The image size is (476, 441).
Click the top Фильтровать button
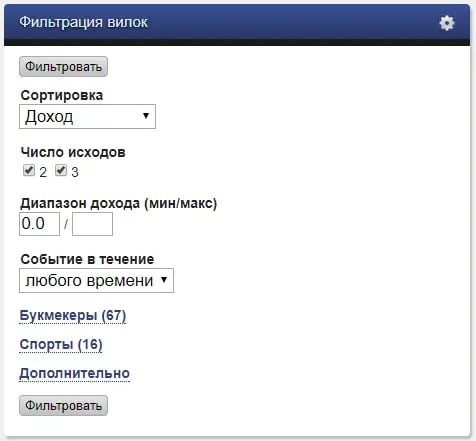[x=63, y=66]
